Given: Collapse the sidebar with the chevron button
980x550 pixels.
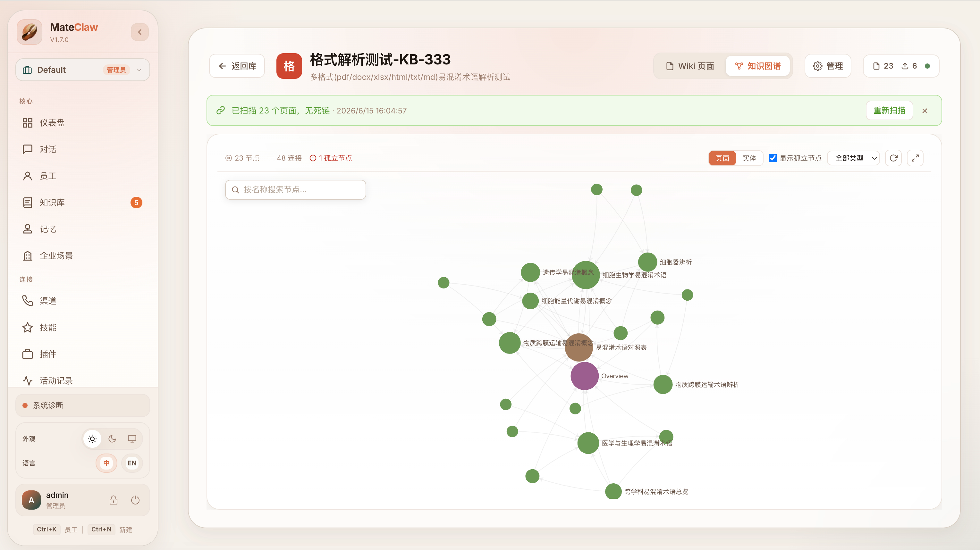Looking at the screenshot, I should pos(139,32).
